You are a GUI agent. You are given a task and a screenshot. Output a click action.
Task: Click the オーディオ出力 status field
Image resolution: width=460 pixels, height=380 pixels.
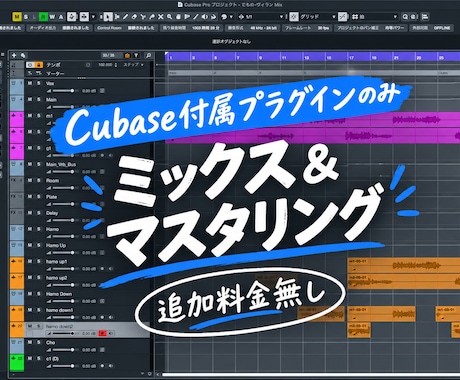(x=59, y=28)
